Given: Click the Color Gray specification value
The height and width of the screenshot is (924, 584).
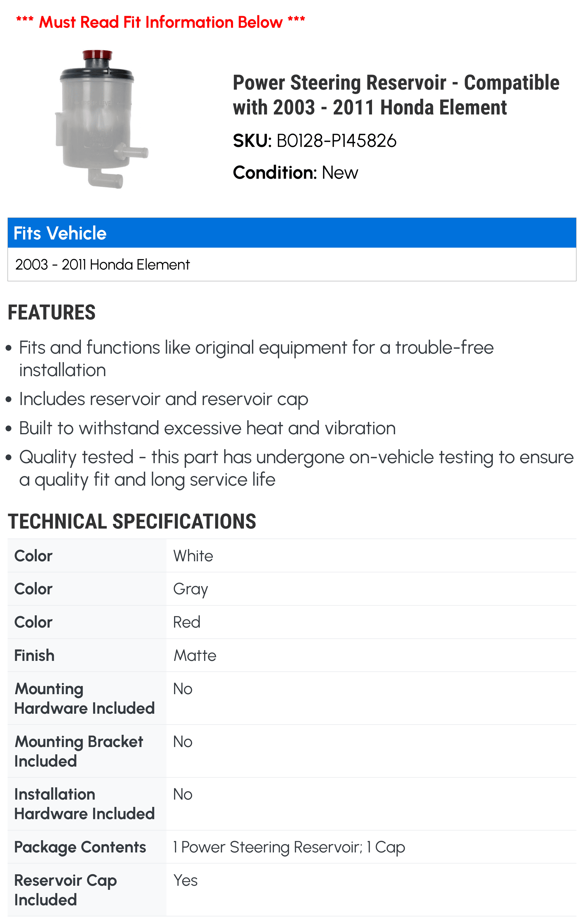Looking at the screenshot, I should pos(191,589).
